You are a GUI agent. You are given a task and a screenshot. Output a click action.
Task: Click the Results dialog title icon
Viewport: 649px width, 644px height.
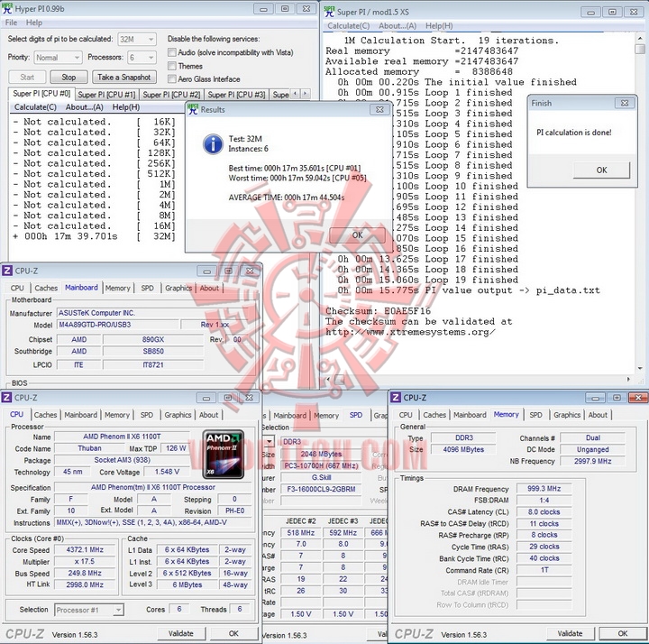(x=193, y=109)
